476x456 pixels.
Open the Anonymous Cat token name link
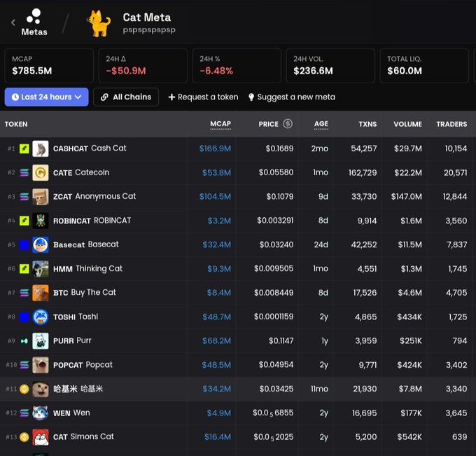click(x=106, y=196)
